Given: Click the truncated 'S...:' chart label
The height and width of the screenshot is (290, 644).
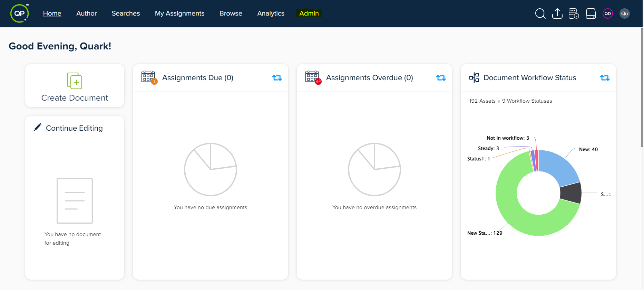Looking at the screenshot, I should point(606,194).
